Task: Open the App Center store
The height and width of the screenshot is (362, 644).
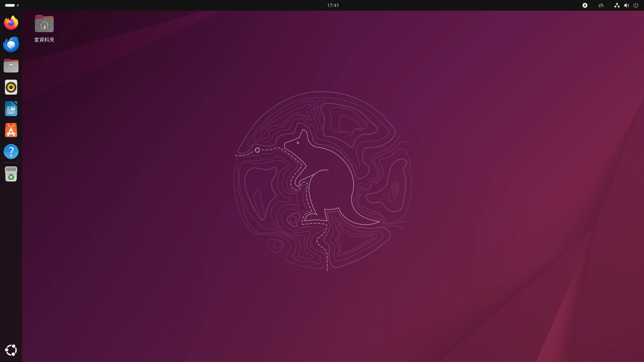Action: point(11,130)
